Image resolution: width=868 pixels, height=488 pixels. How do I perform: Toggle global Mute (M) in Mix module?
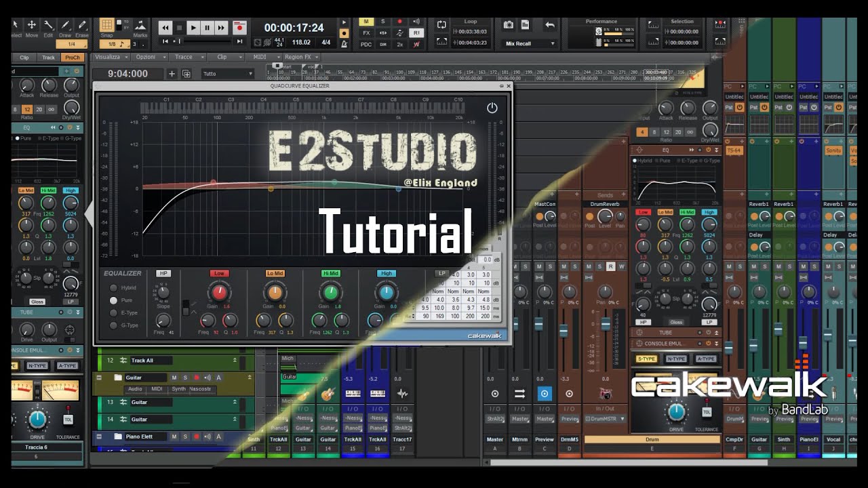pyautogui.click(x=366, y=22)
